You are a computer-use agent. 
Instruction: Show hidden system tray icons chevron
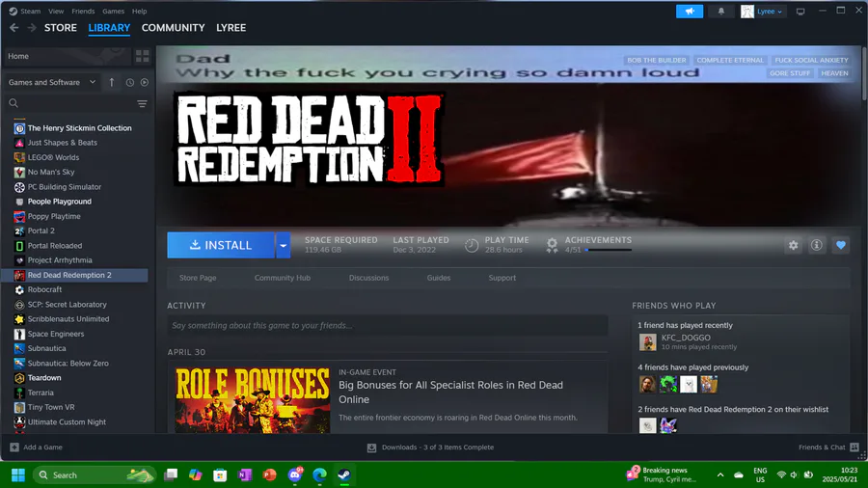pos(720,474)
